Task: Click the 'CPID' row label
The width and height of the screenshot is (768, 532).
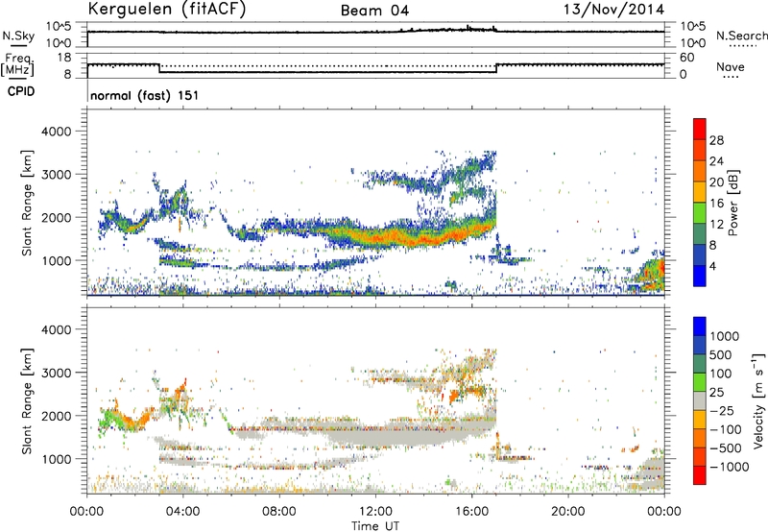Action: 21,91
